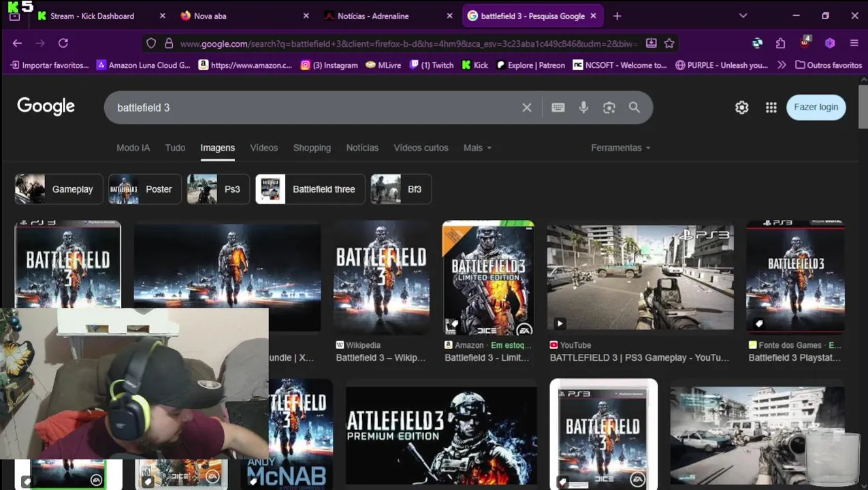Open the Wikipedia Battlefield 3 cover thumbnail

pos(381,278)
